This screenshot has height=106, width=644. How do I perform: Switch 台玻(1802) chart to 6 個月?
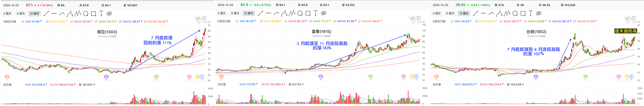[x=450, y=13]
